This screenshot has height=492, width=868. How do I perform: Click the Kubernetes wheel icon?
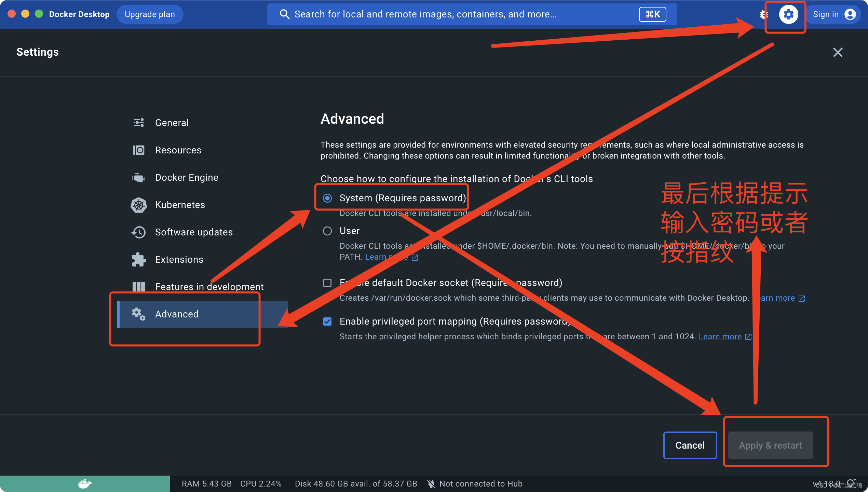tap(138, 205)
